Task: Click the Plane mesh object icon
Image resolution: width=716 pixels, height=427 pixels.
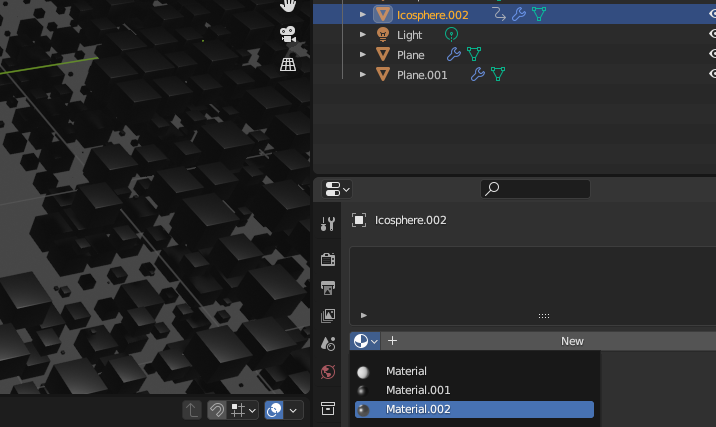Action: 383,54
